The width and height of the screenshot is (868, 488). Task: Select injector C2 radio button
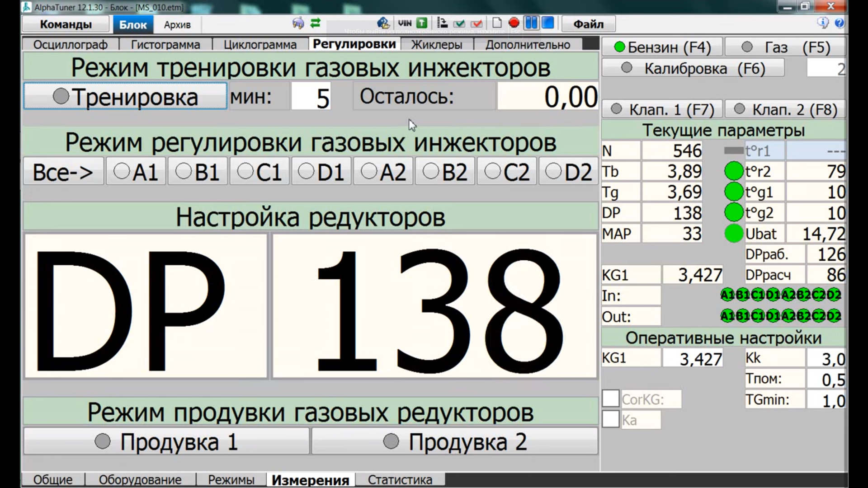click(x=507, y=172)
